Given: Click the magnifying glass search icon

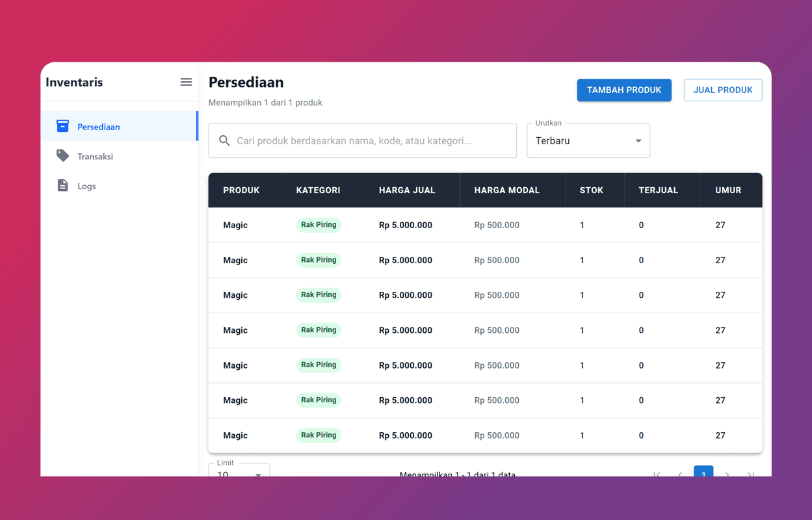Looking at the screenshot, I should pos(224,140).
